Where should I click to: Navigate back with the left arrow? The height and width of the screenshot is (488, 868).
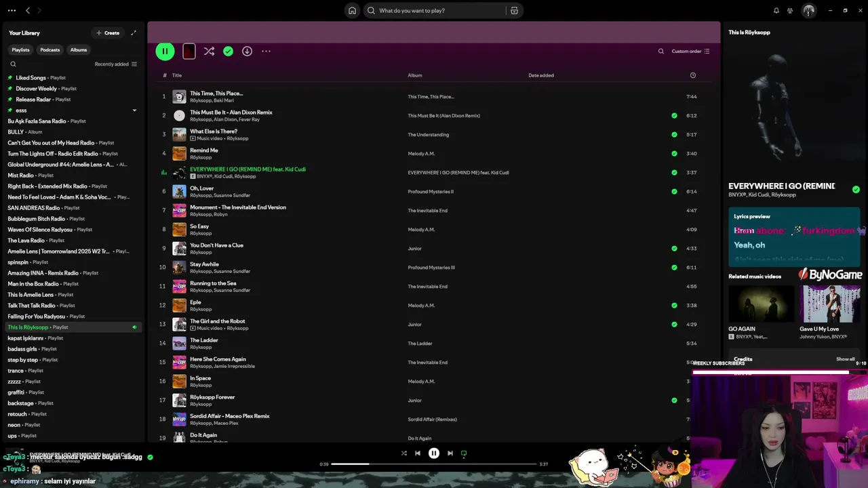pos(28,10)
